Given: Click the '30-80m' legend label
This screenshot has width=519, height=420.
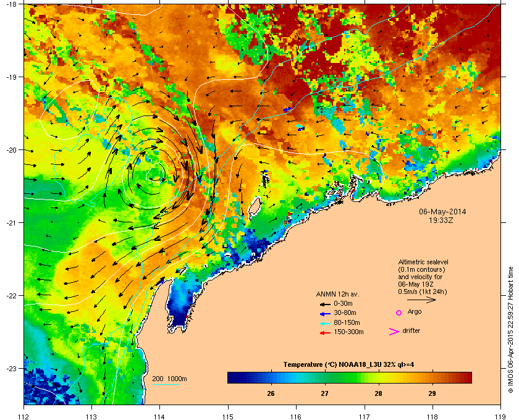Looking at the screenshot, I should (345, 313).
